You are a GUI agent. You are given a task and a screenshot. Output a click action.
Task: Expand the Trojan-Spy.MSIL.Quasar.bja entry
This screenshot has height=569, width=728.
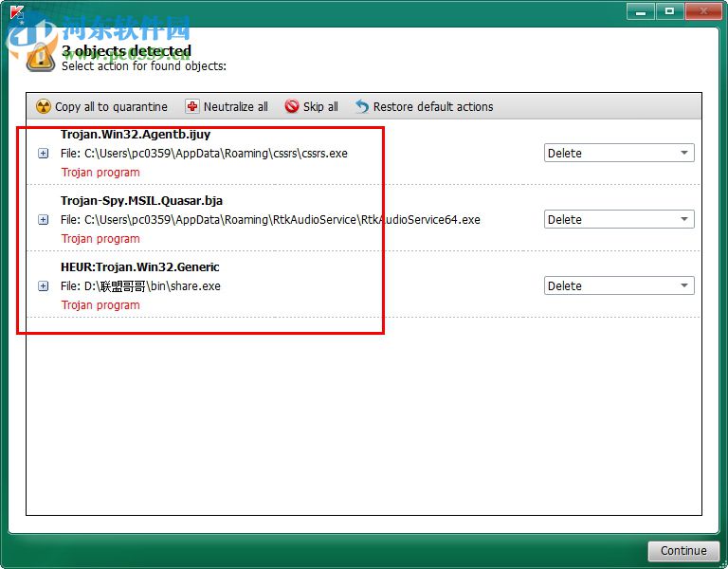pyautogui.click(x=44, y=220)
